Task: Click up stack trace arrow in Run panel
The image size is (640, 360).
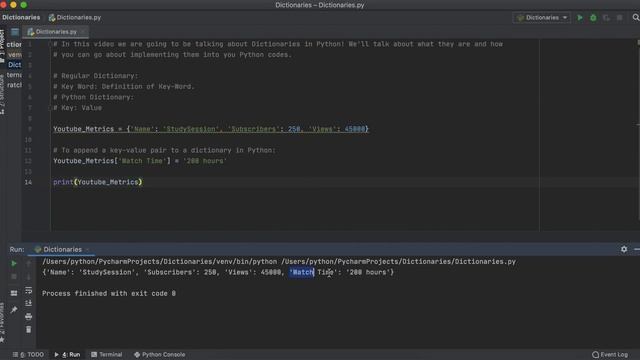Action: coord(29,264)
